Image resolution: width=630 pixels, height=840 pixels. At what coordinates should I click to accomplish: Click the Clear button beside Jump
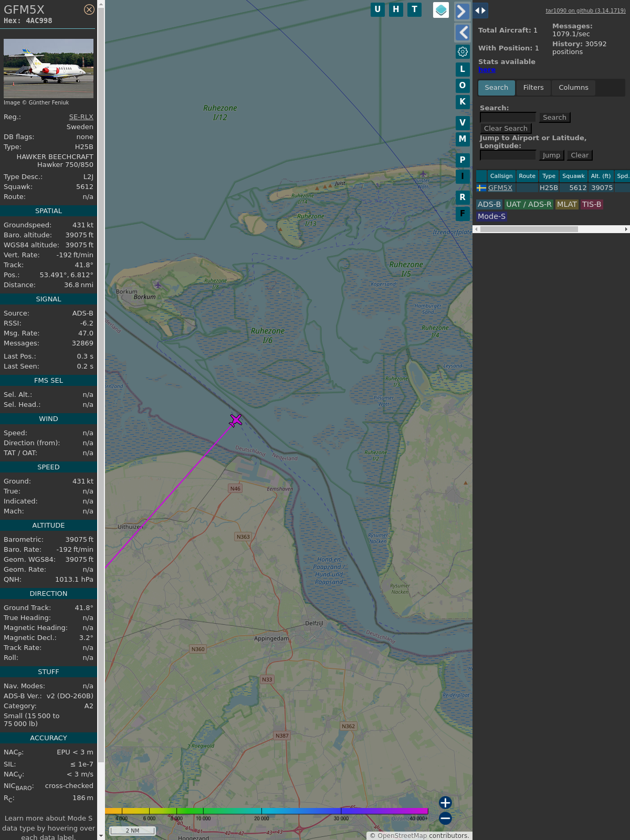pyautogui.click(x=580, y=155)
